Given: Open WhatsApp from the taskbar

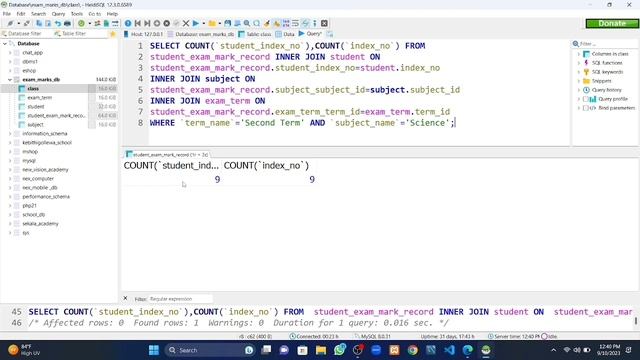Looking at the screenshot, I should coord(340,350).
